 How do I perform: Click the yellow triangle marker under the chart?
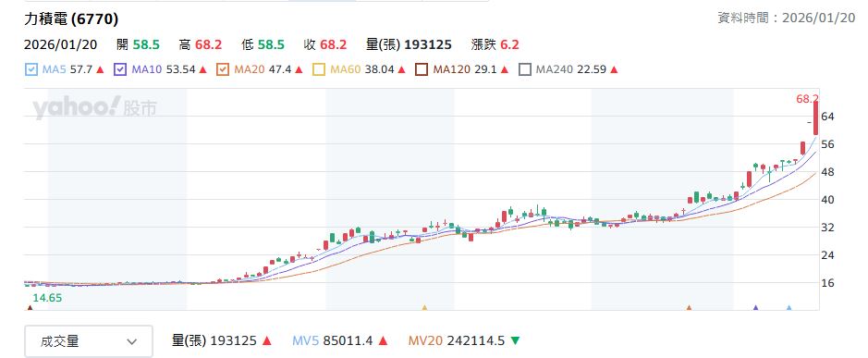click(424, 307)
